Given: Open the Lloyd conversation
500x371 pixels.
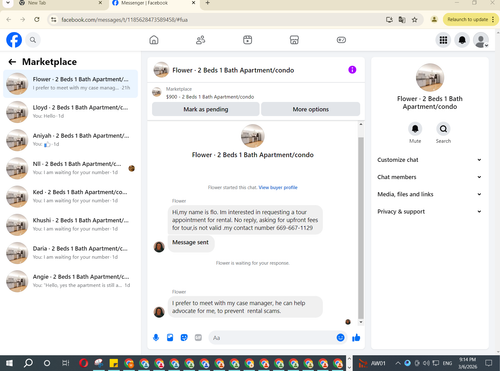Looking at the screenshot, I should (70, 112).
